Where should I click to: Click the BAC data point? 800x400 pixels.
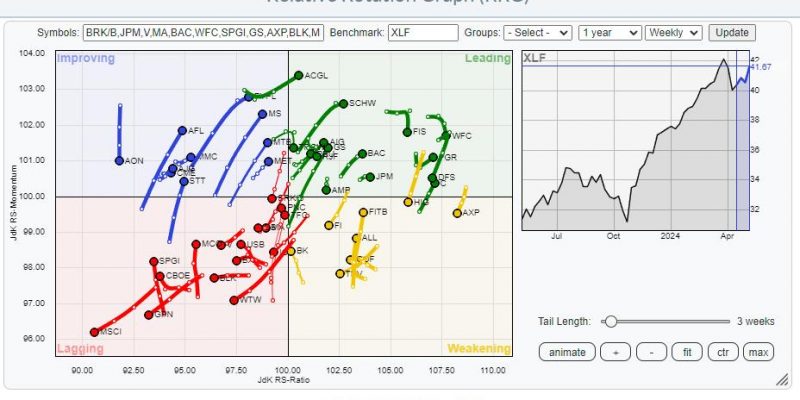coord(362,154)
